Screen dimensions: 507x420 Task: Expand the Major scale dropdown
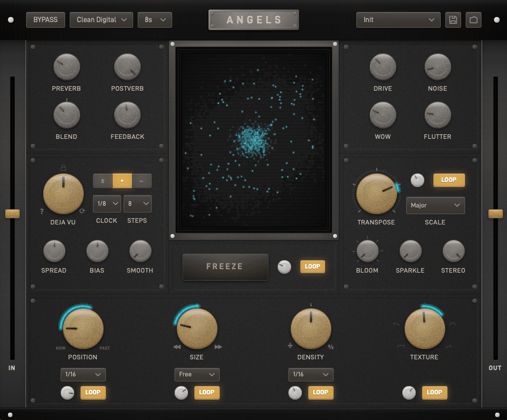[435, 205]
